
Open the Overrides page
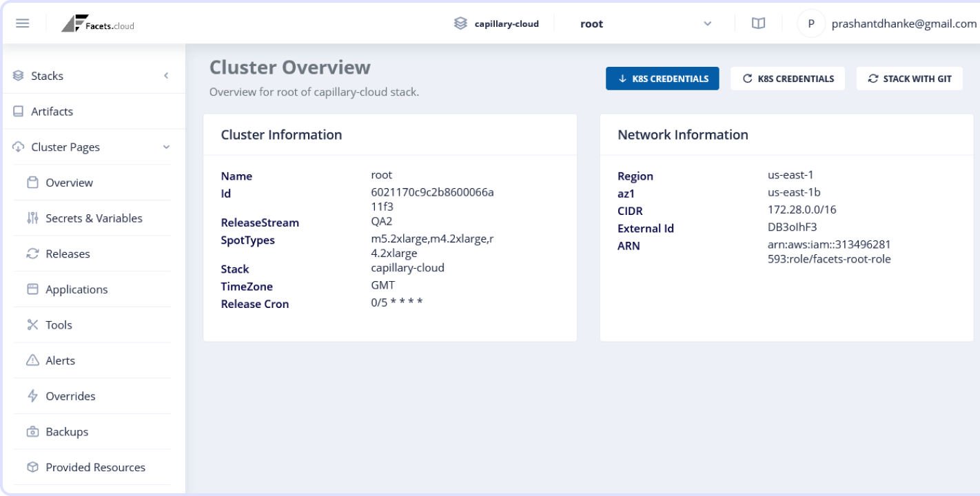coord(92,396)
